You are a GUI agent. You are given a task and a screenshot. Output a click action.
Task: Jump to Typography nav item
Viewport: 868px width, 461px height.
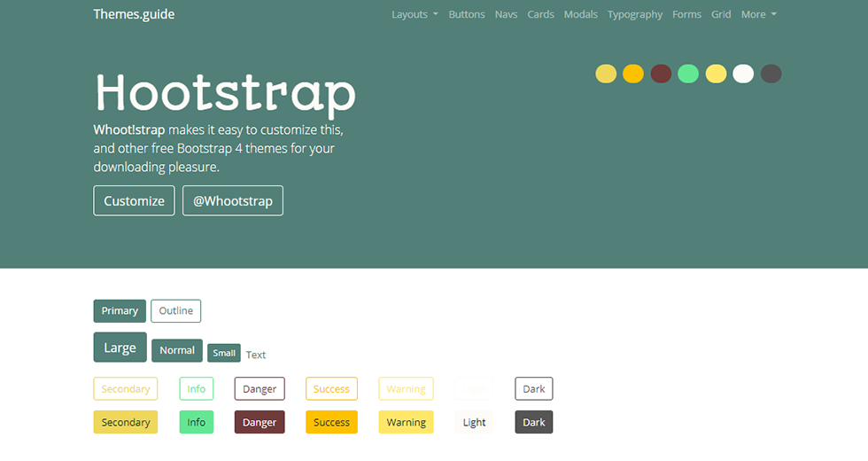pyautogui.click(x=635, y=14)
